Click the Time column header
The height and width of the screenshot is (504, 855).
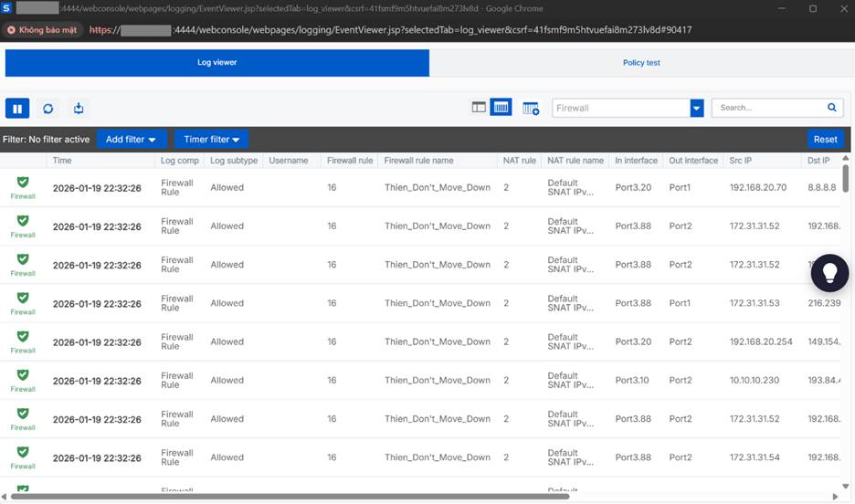62,161
